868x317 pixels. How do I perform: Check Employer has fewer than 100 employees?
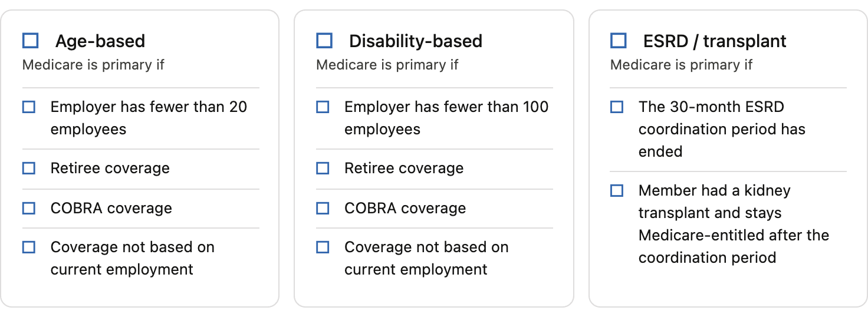[x=323, y=107]
